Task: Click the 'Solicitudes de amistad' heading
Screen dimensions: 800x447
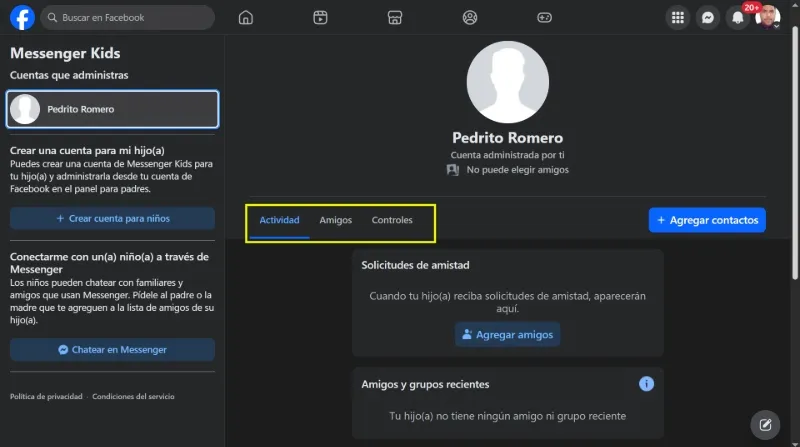Action: click(x=415, y=265)
